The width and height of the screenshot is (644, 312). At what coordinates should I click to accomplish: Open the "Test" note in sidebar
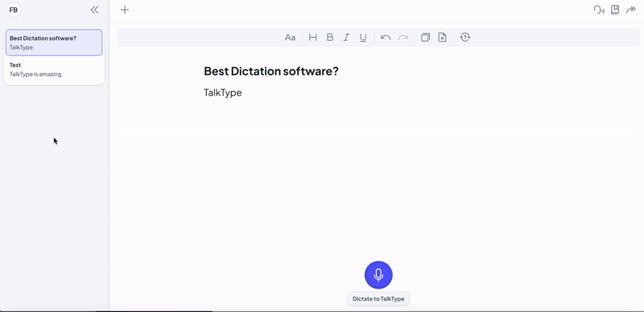[x=54, y=70]
